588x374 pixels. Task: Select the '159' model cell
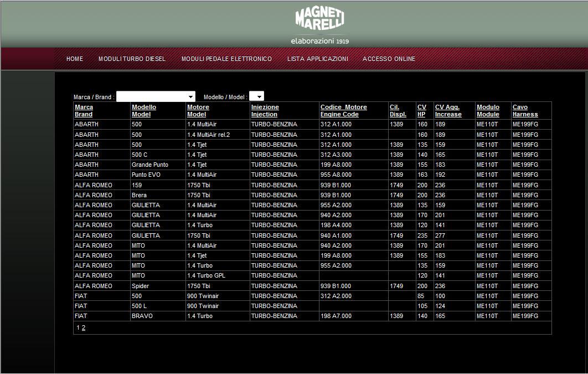(137, 185)
